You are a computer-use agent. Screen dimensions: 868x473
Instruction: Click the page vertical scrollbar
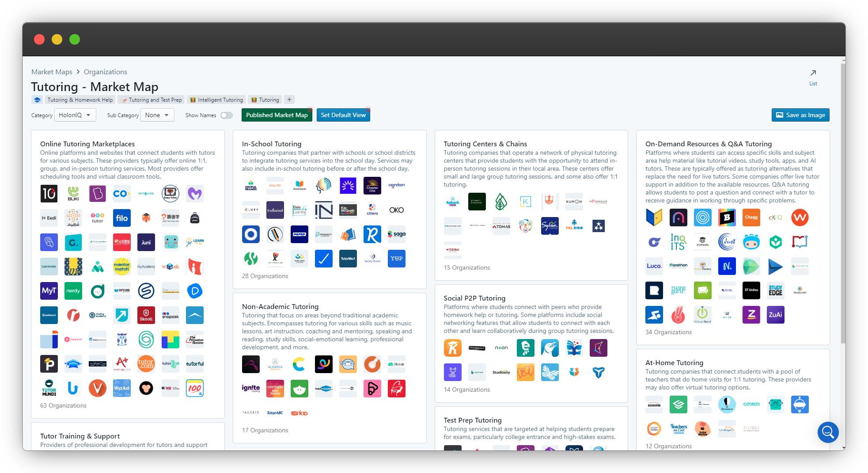coord(843,203)
